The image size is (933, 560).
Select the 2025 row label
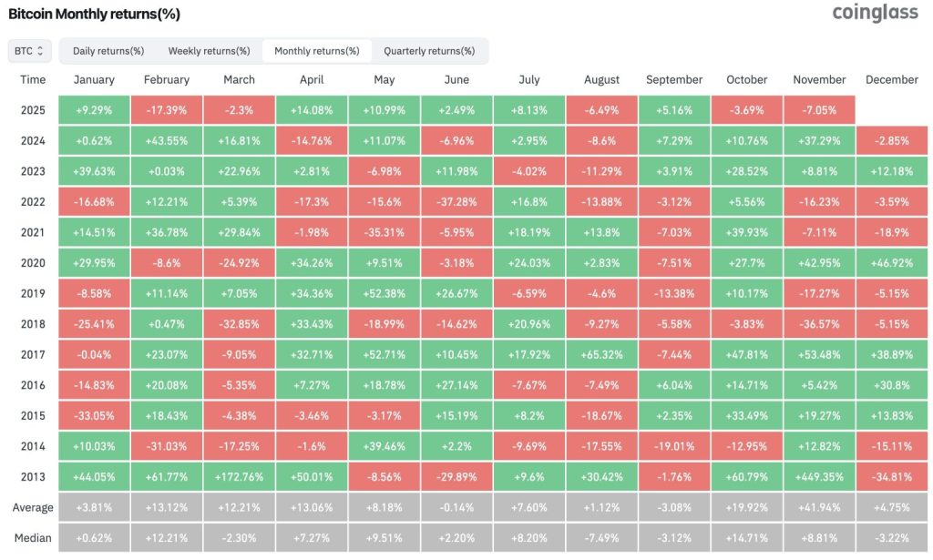pos(32,110)
